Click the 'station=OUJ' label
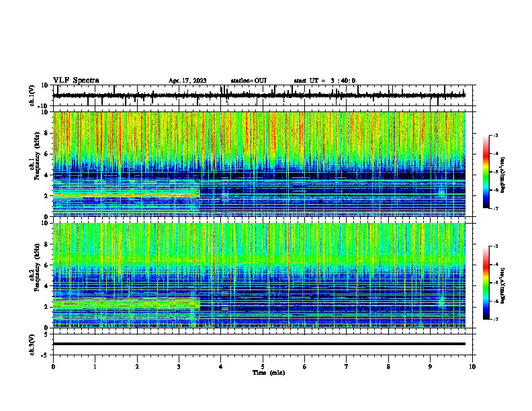The image size is (532, 411). point(249,81)
